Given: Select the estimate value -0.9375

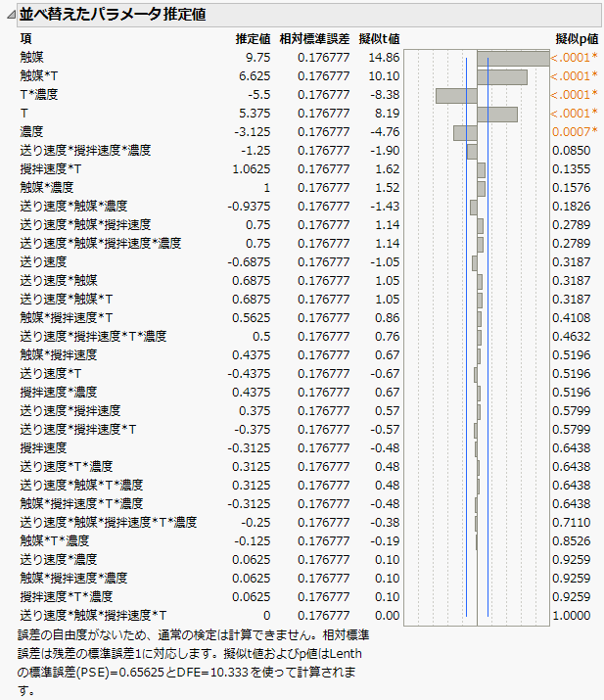Looking at the screenshot, I should pos(249,207).
